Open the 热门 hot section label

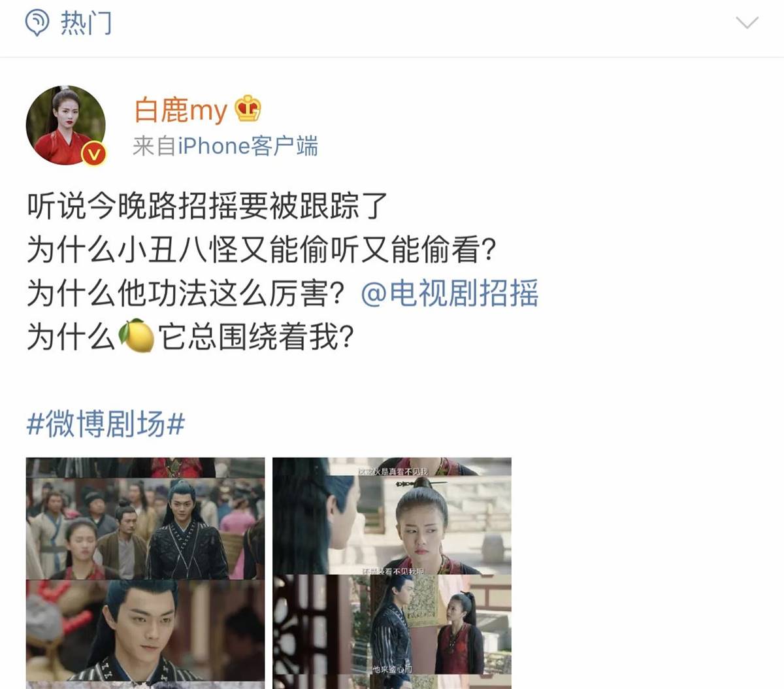point(86,24)
